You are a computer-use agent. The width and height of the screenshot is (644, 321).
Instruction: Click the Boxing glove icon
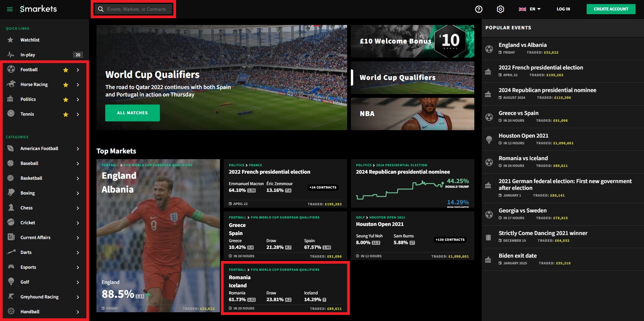[x=11, y=193]
